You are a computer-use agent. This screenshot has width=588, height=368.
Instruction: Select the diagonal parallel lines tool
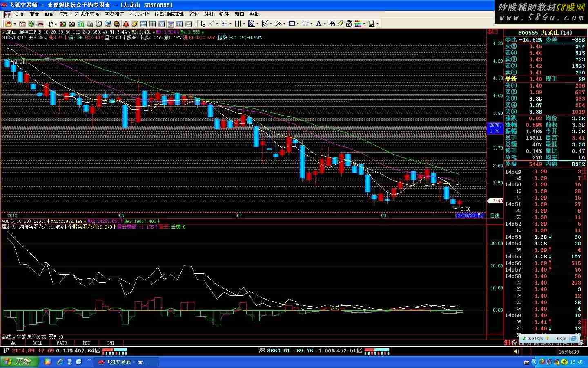point(278,24)
